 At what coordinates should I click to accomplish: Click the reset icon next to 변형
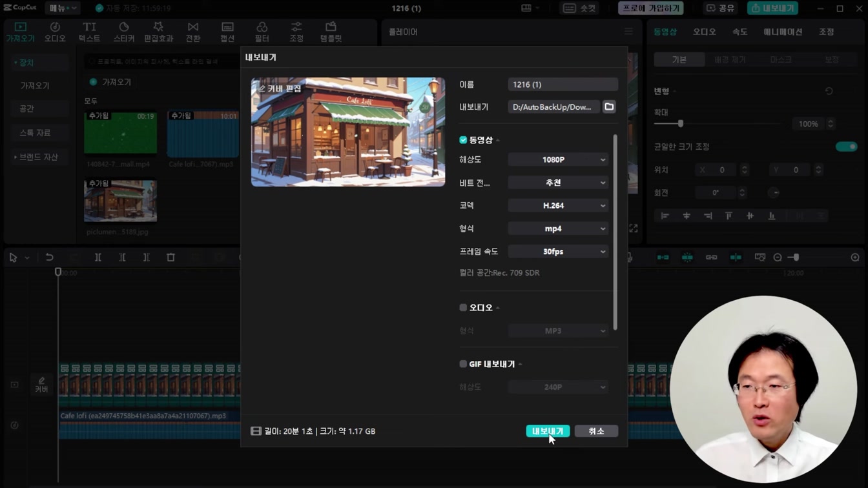829,91
